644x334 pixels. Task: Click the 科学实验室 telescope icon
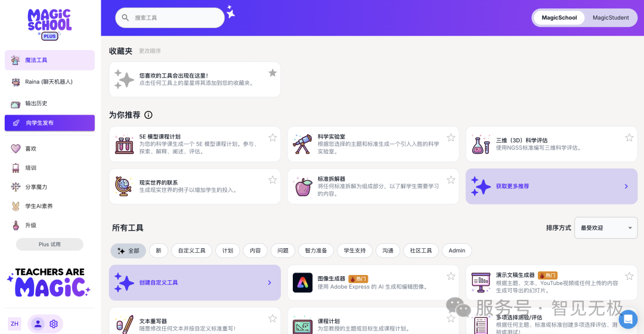click(302, 144)
